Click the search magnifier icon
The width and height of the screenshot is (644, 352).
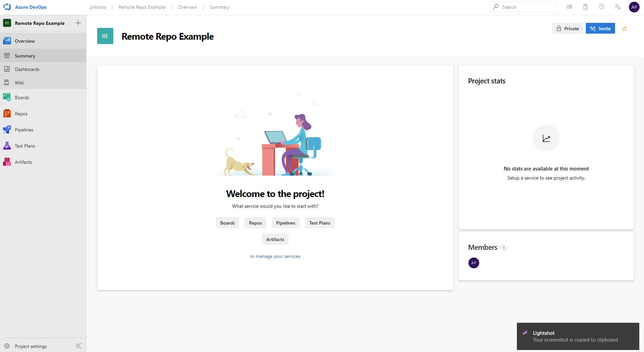coord(496,7)
